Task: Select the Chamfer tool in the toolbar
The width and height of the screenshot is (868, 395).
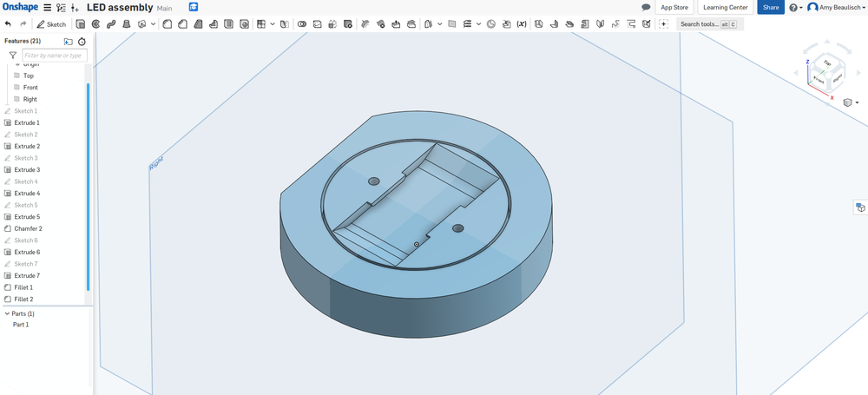Action: coord(181,23)
